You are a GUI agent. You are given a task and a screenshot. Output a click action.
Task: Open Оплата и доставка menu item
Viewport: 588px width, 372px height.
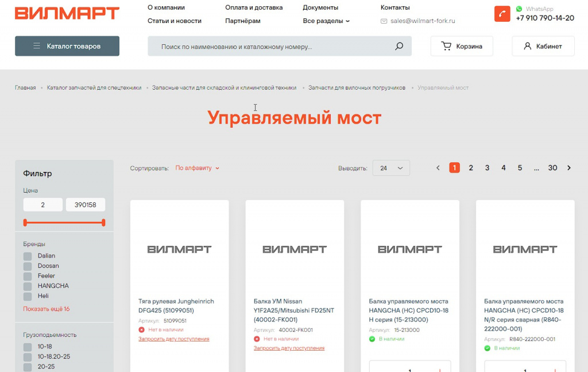[254, 7]
